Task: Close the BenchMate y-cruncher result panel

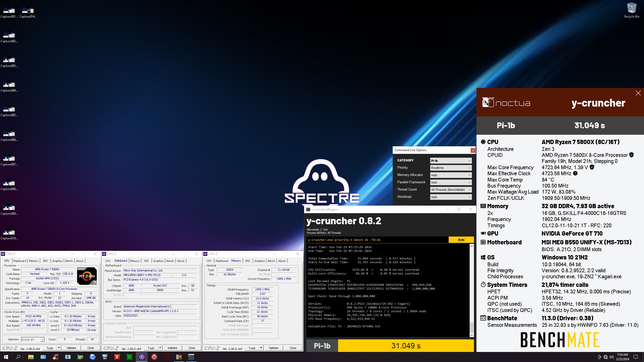Action: pyautogui.click(x=638, y=93)
